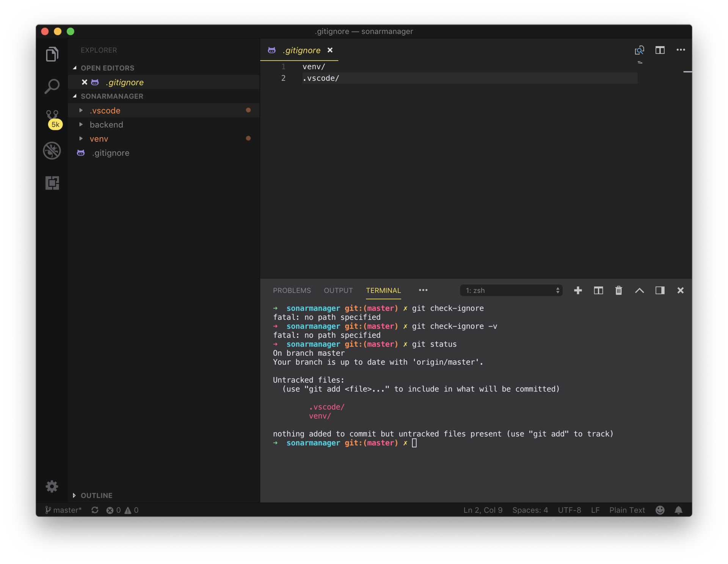This screenshot has height=564, width=728.
Task: Change line ending via LF
Action: coord(595,510)
